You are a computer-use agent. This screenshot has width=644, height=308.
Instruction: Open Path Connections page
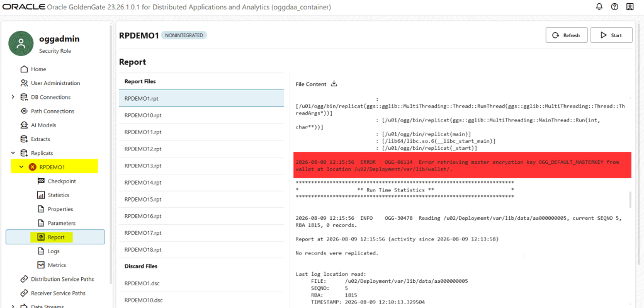[53, 111]
